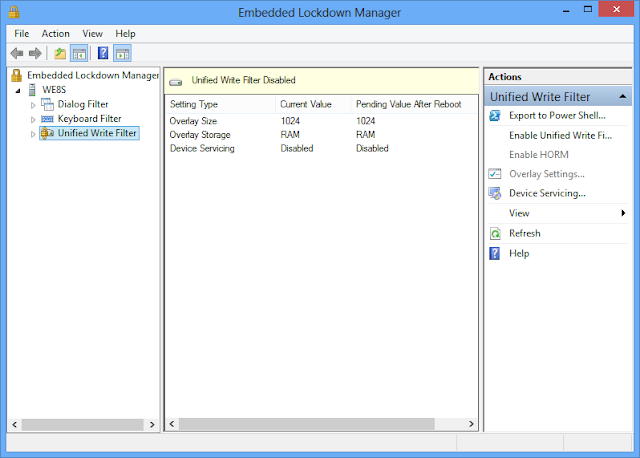Click the tree pane scrollbar left arrow

tap(15, 425)
